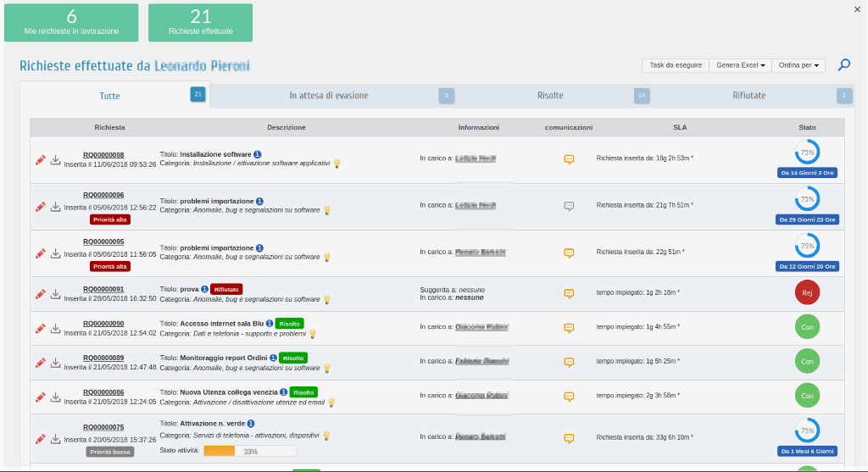
Task: Open the magnifier search icon
Action: (843, 65)
